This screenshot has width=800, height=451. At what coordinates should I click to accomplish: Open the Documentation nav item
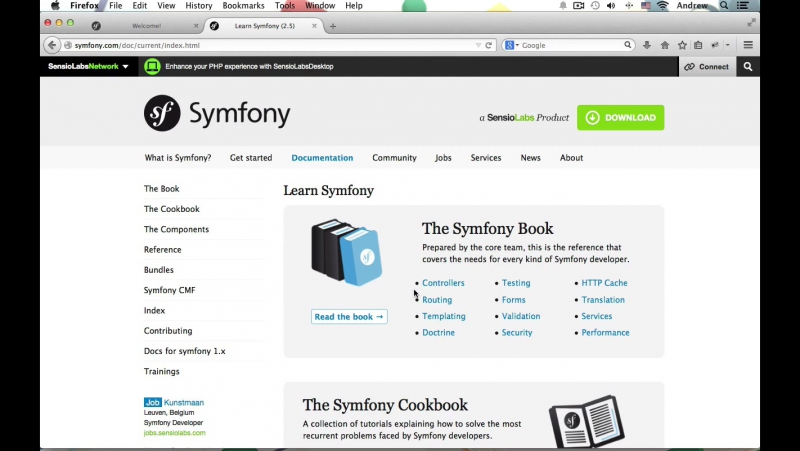[322, 158]
